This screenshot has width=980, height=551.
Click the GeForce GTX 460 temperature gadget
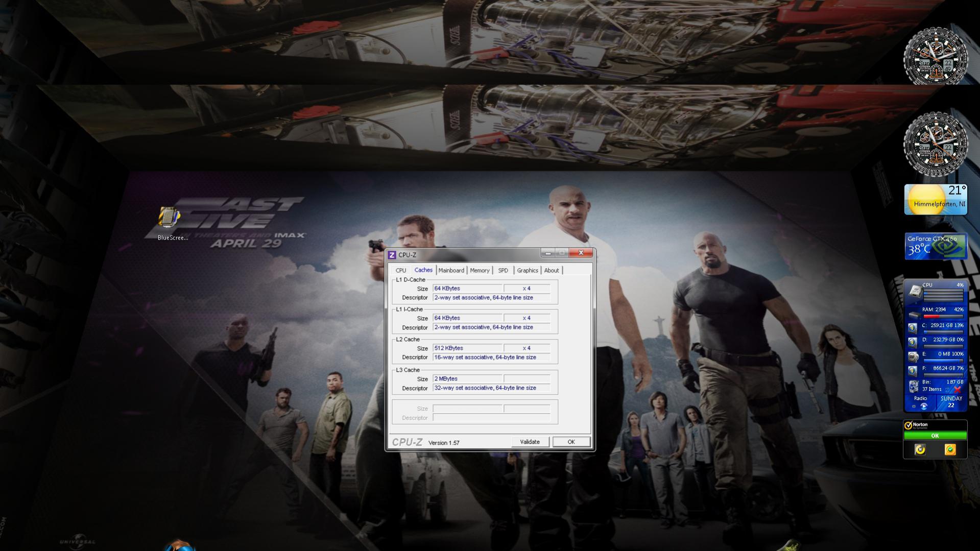(936, 246)
